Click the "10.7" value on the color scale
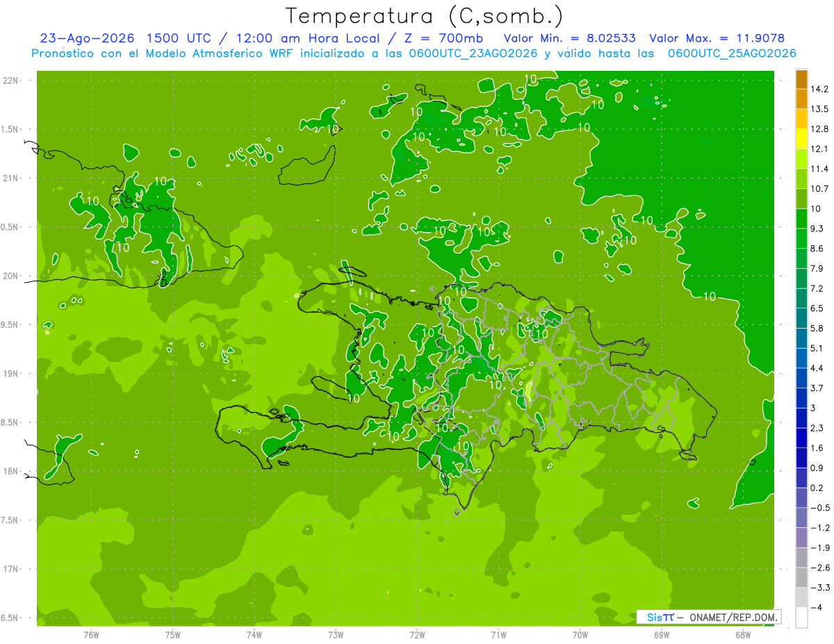The height and width of the screenshot is (644, 834). 819,189
